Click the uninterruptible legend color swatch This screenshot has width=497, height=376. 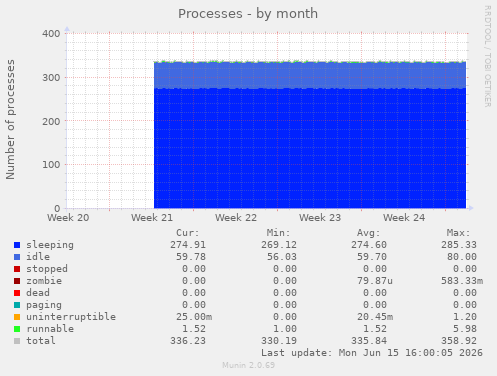(17, 317)
